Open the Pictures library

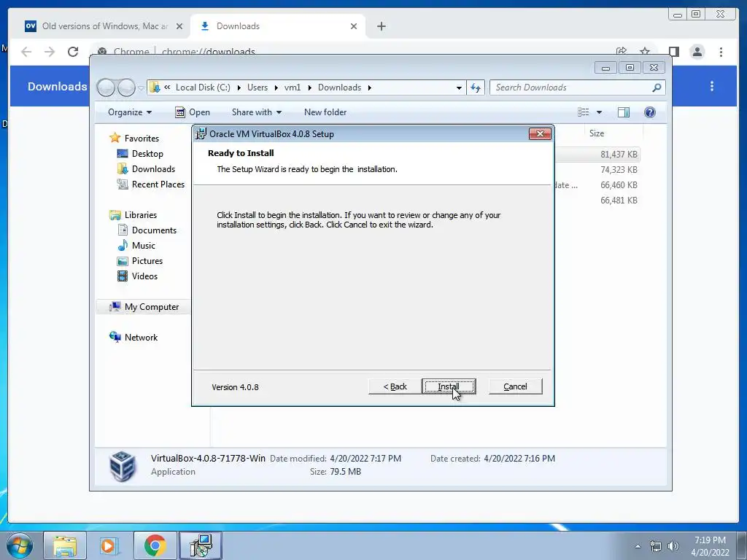pyautogui.click(x=147, y=261)
